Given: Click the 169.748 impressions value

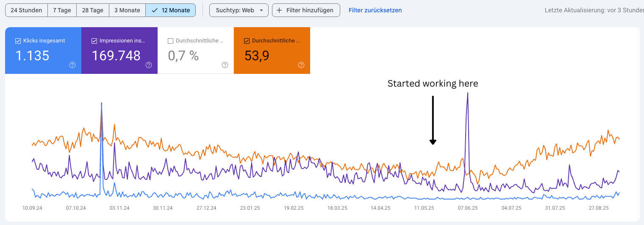Looking at the screenshot, I should 116,56.
